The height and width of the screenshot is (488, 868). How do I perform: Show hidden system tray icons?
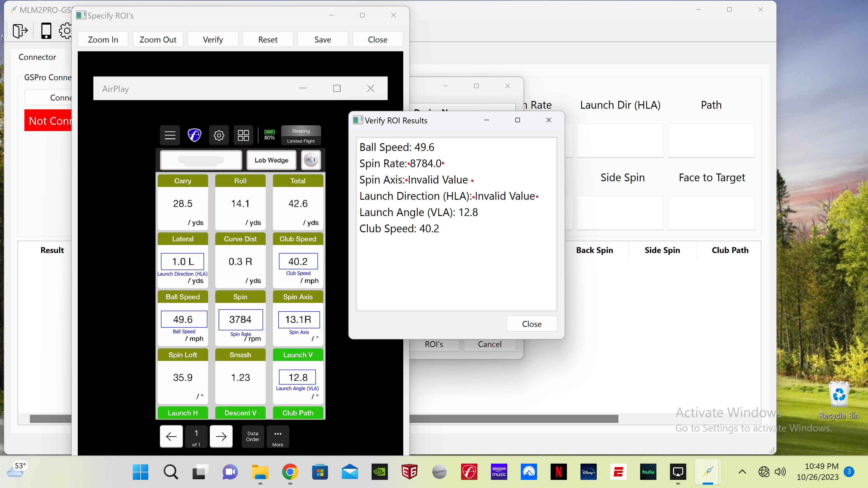coord(742,472)
